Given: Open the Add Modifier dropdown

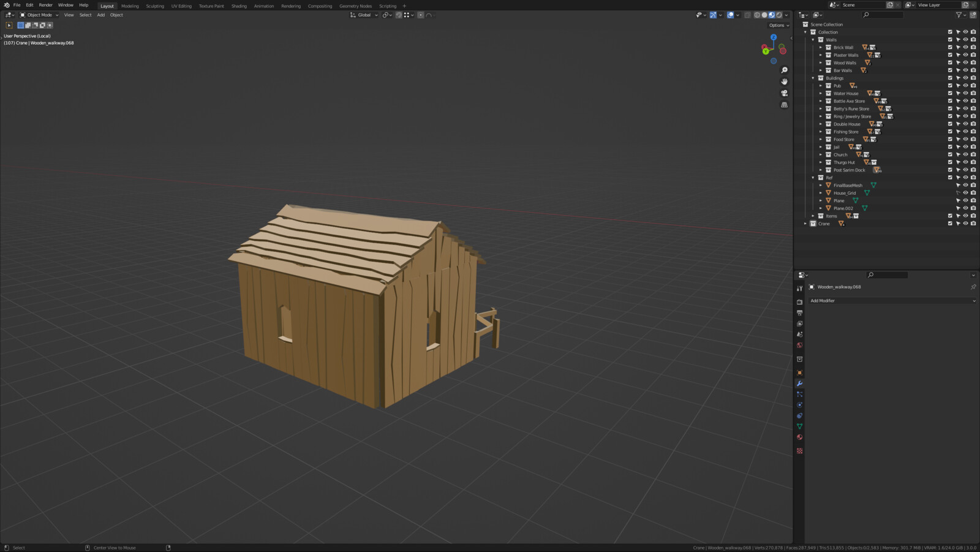Looking at the screenshot, I should pos(892,301).
